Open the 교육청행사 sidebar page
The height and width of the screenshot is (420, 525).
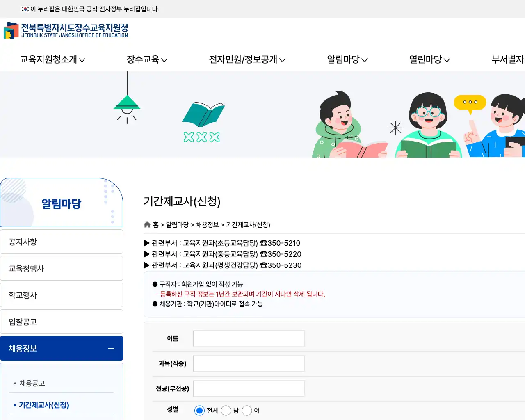62,268
